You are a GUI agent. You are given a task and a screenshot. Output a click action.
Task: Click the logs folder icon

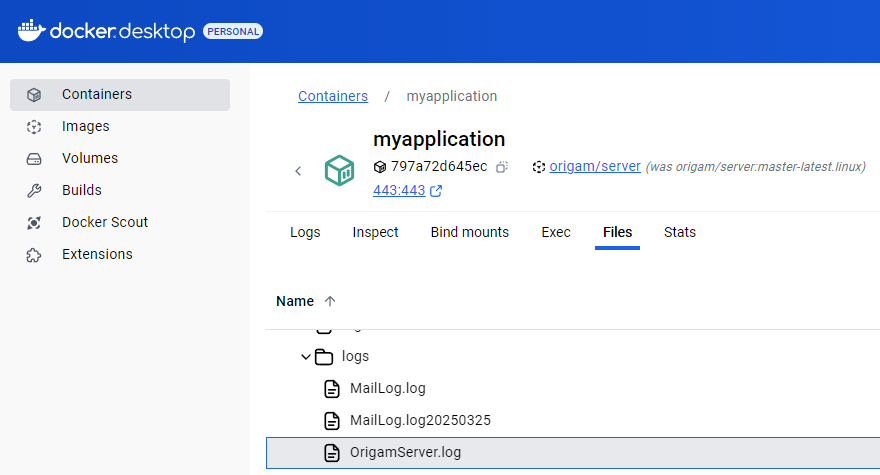click(x=324, y=357)
